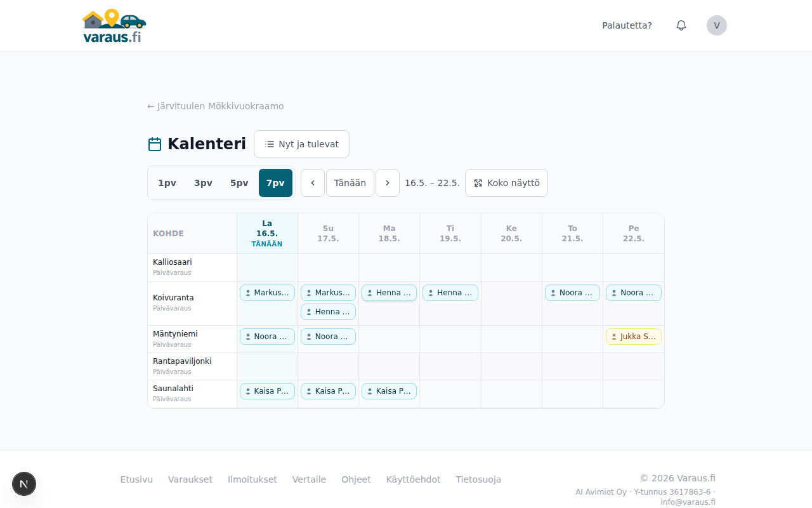Go to the previous week with the left chevron
Image resolution: width=812 pixels, height=508 pixels.
[313, 183]
